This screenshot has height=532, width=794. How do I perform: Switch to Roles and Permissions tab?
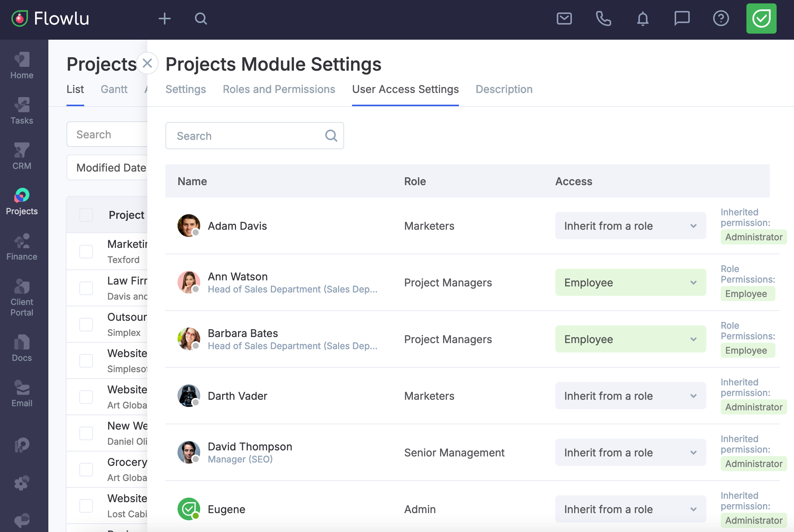click(279, 89)
